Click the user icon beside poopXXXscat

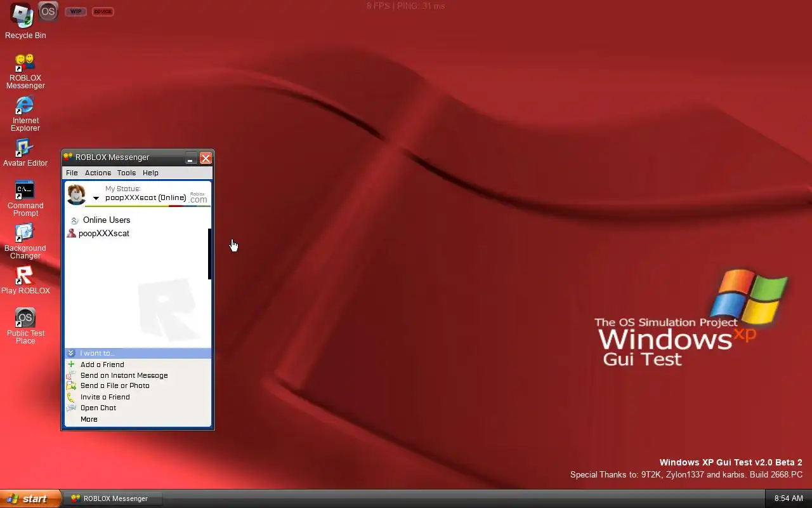[x=72, y=233]
